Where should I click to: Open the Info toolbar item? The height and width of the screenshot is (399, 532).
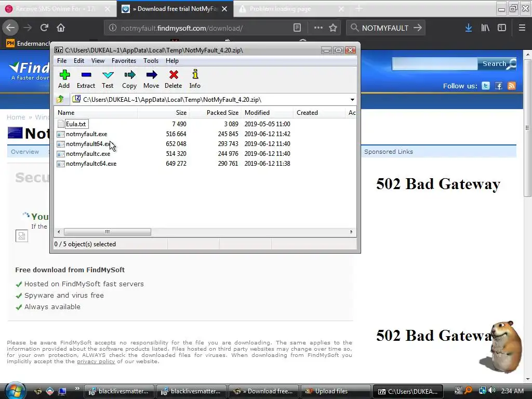click(x=195, y=79)
